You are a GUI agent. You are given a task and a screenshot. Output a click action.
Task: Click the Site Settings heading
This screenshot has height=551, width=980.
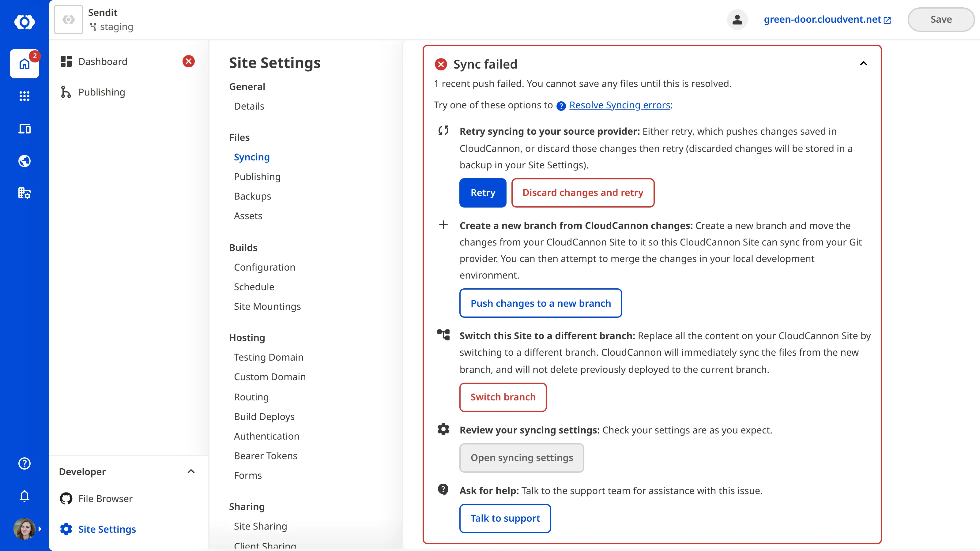pos(275,63)
